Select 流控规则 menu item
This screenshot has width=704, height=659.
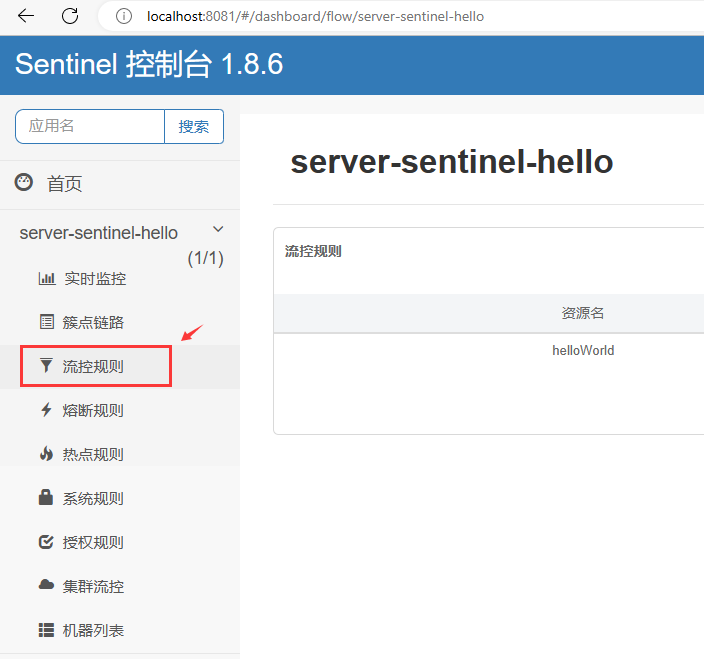[x=93, y=366]
